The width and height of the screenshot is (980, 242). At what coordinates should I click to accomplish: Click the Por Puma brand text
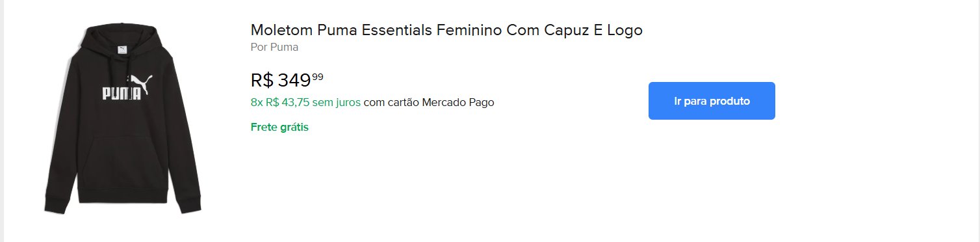pos(274,47)
